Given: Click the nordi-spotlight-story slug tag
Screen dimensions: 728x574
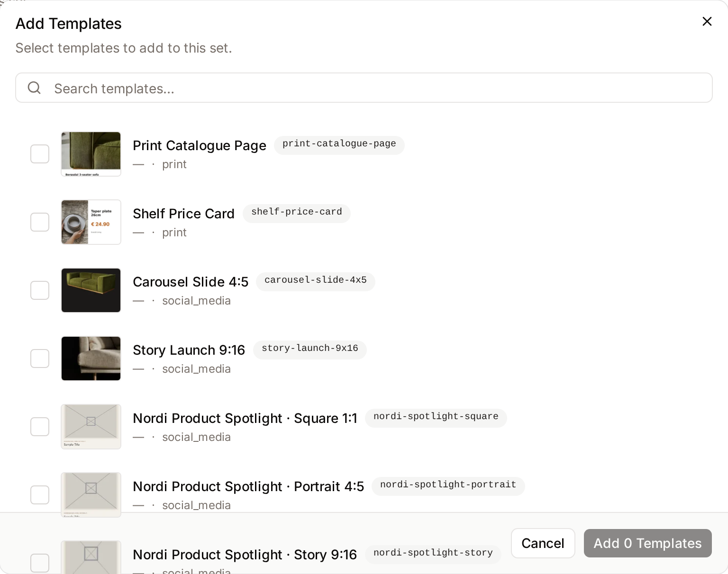Looking at the screenshot, I should coord(433,554).
